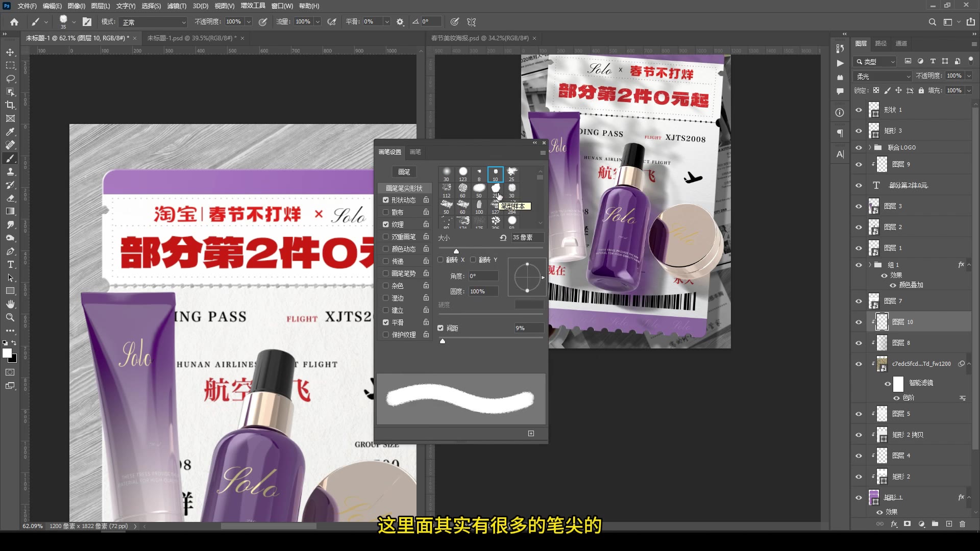Open the paragraph panel icon
980x551 pixels.
pyautogui.click(x=840, y=133)
